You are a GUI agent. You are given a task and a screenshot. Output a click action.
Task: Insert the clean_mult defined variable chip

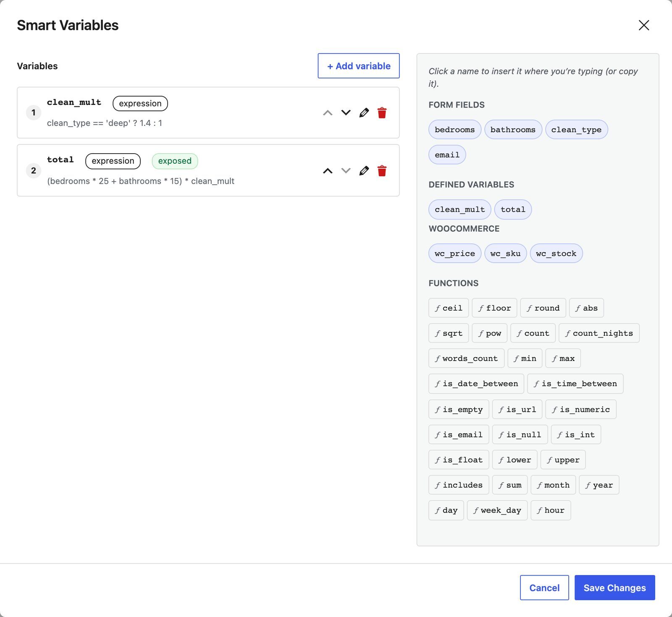pos(460,209)
